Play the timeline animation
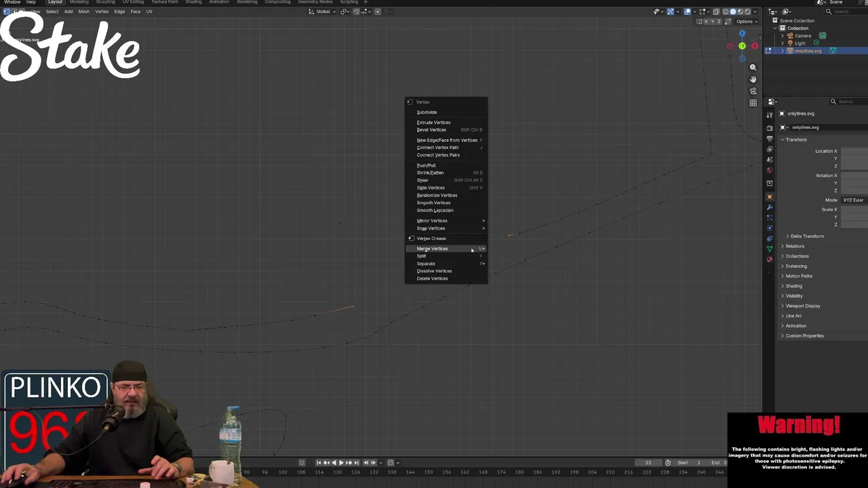The image size is (868, 488). click(341, 462)
